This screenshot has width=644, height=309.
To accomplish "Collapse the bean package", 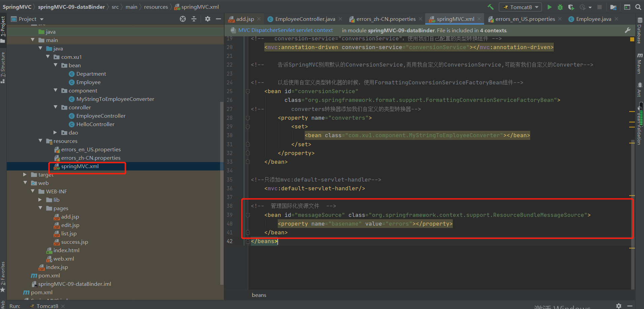I will coord(56,65).
